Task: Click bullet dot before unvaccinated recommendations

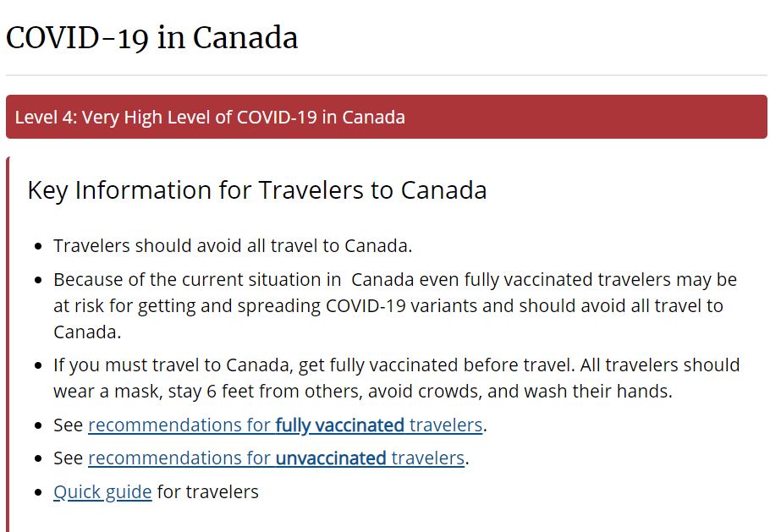Action: click(38, 459)
